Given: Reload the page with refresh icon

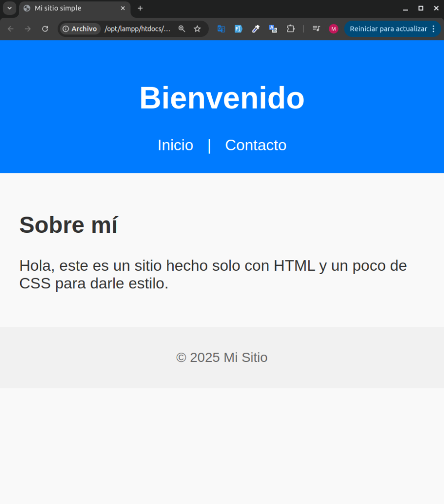Looking at the screenshot, I should pos(45,29).
